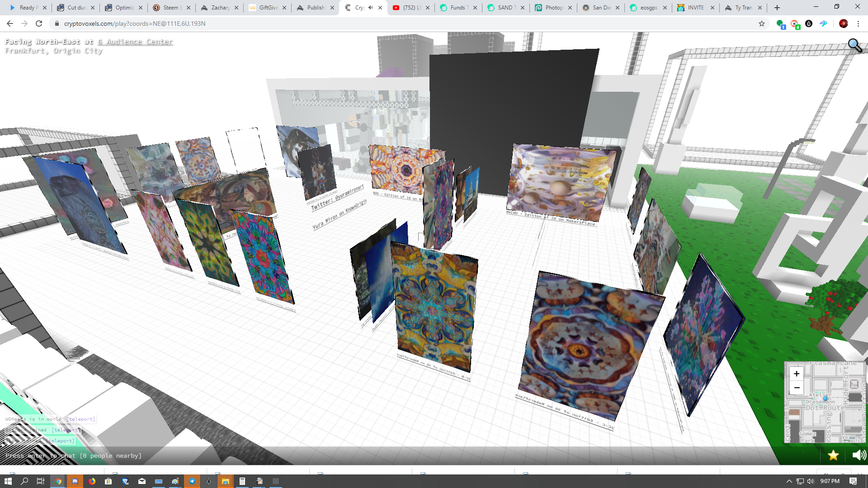This screenshot has height=488, width=868.
Task: Open the Chrome three-dot menu
Action: (x=858, y=23)
